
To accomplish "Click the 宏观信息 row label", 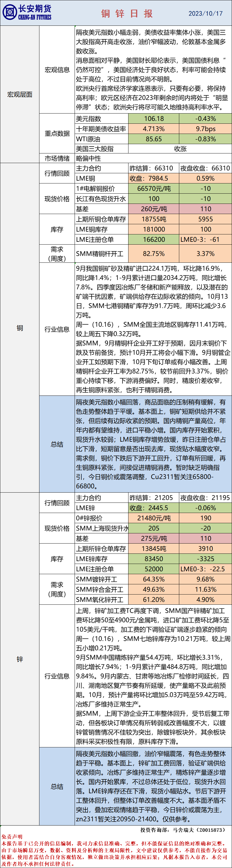I will pos(57,70).
